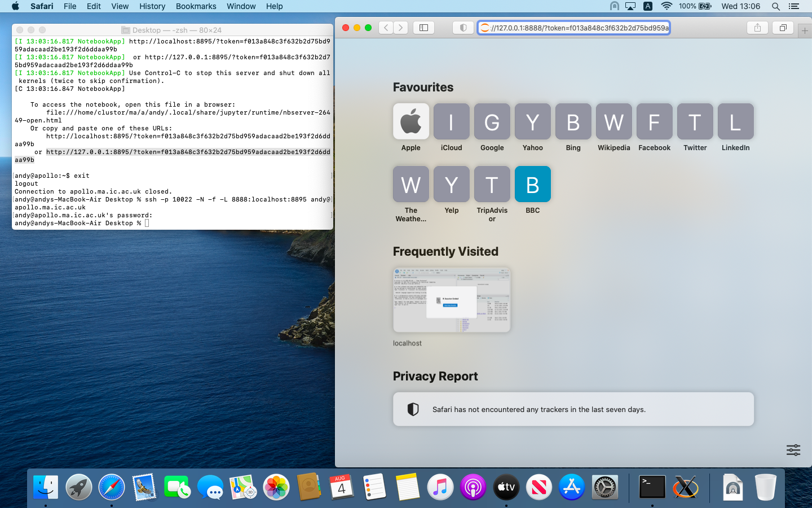Open Calendar from the Dock
Image resolution: width=812 pixels, height=508 pixels.
click(x=342, y=487)
